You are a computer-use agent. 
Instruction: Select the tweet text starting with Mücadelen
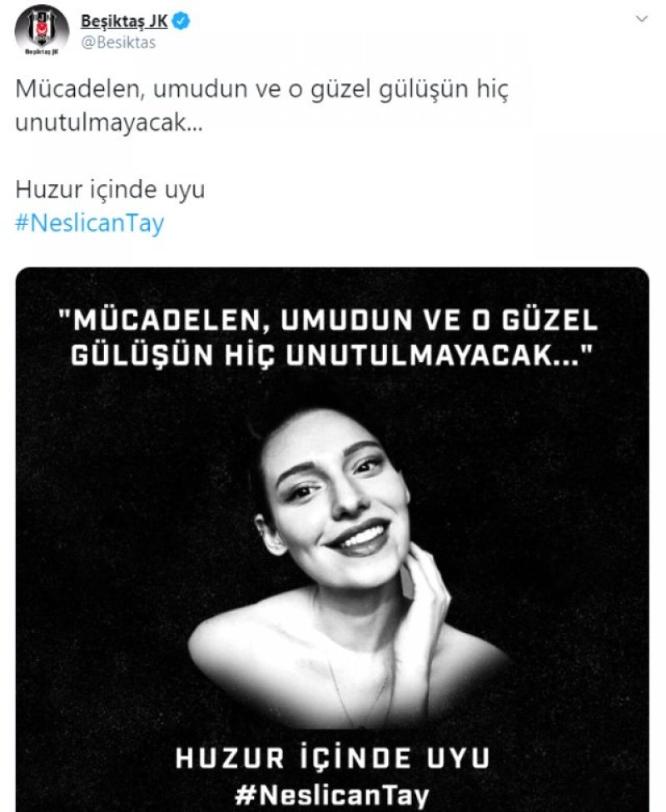[262, 106]
